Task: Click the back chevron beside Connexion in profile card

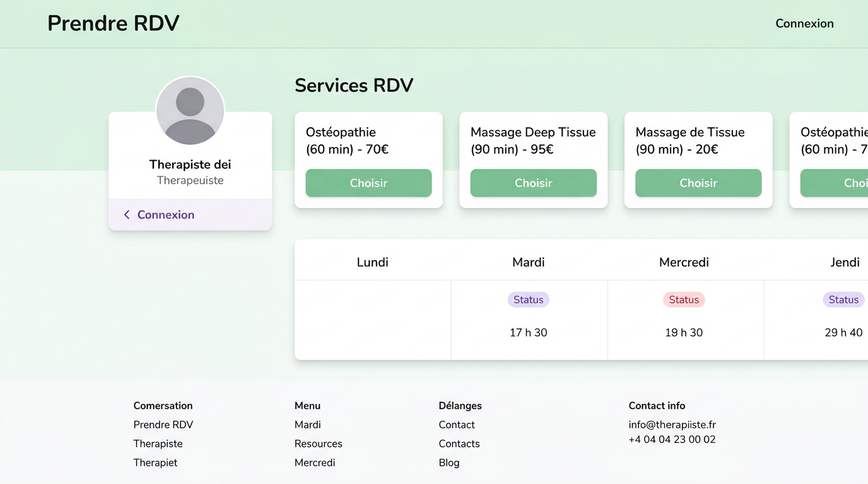Action: pyautogui.click(x=127, y=215)
